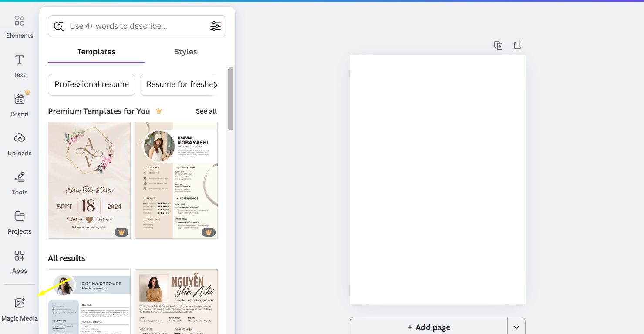Viewport: 644px width, 334px height.
Task: Select the Save The Date wedding template
Action: [x=89, y=180]
